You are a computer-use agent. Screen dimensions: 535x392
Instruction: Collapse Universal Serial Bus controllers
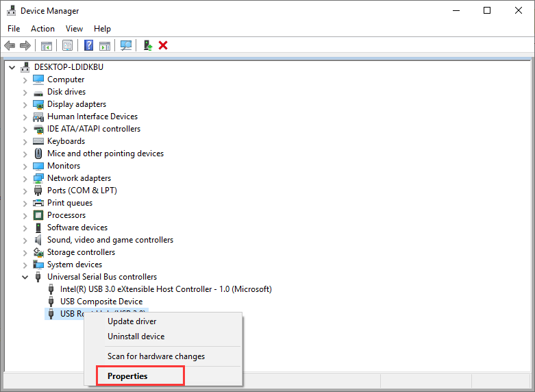[25, 277]
